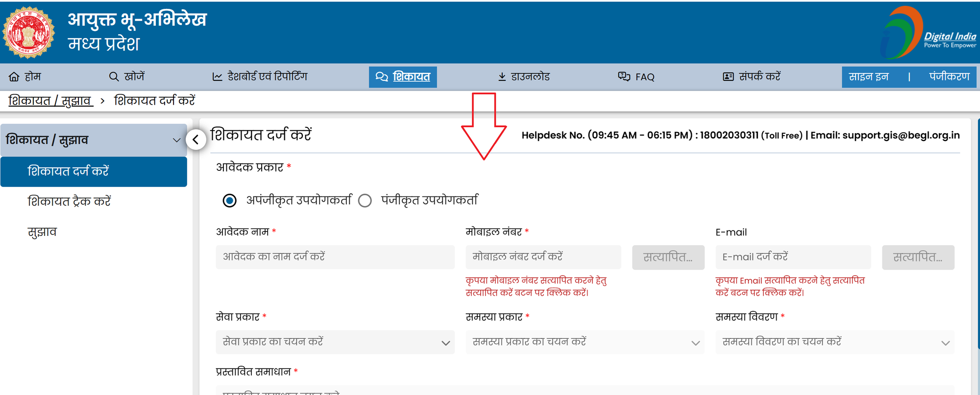Open the FAQ menu item
Screen dimensions: 980x395
point(637,77)
